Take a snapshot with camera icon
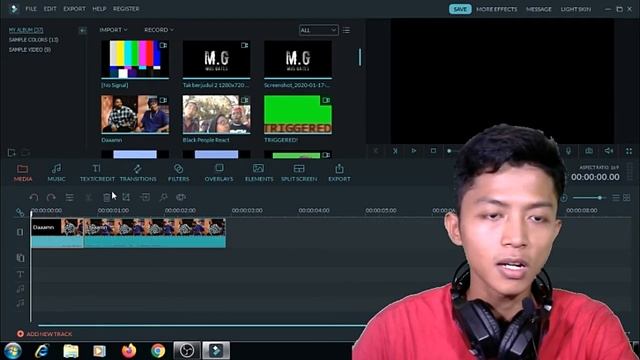640x360 pixels. (x=589, y=151)
